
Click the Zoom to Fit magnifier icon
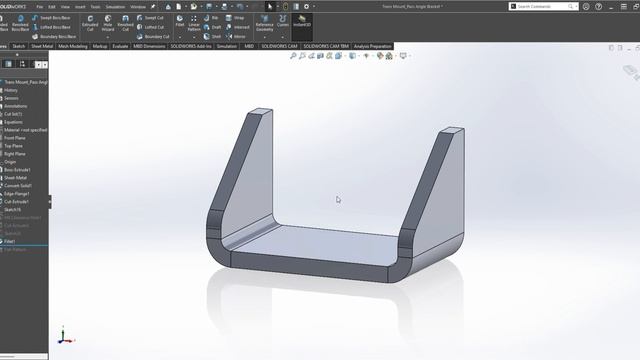point(293,56)
